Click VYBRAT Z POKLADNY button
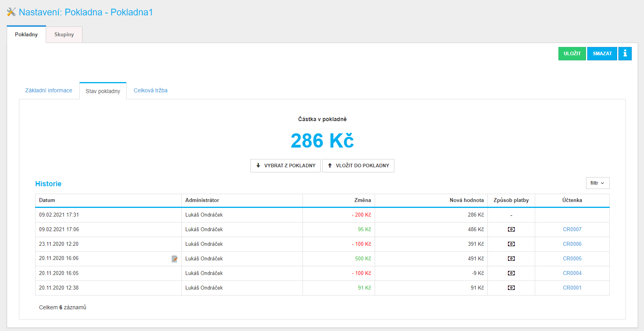This screenshot has width=644, height=331. pyautogui.click(x=286, y=166)
